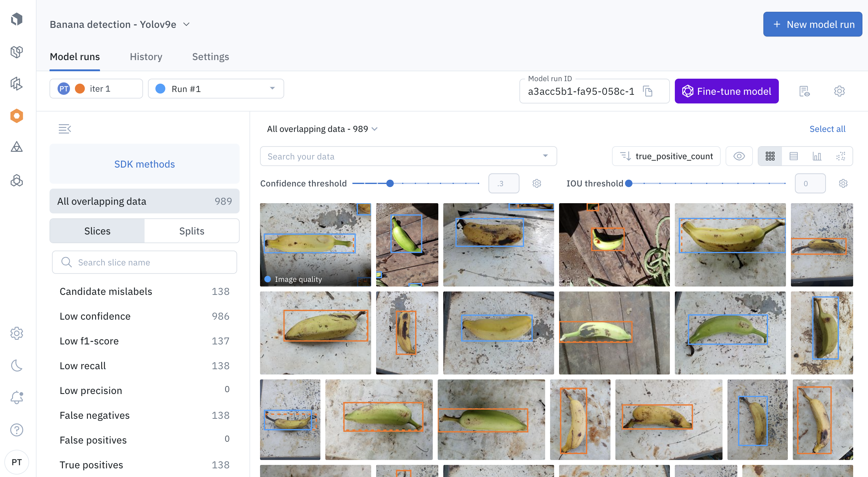Select False positives slice
This screenshot has height=477, width=868.
click(x=144, y=440)
